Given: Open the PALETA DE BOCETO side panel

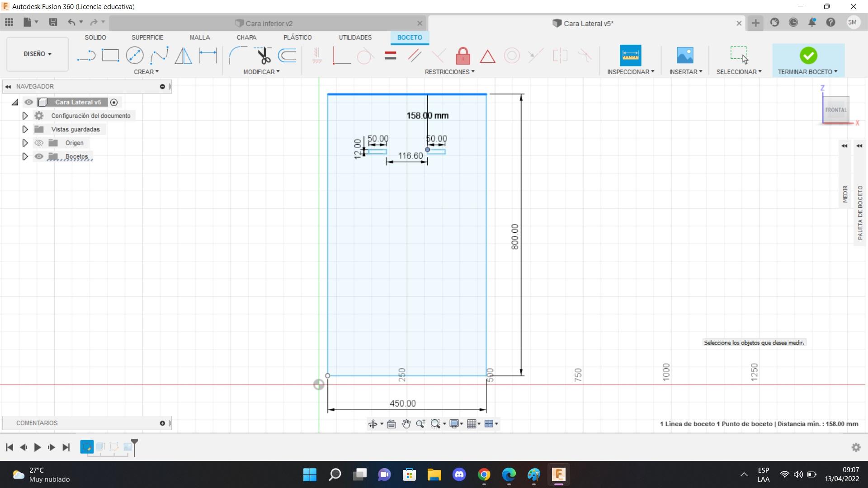Looking at the screenshot, I should tap(860, 212).
